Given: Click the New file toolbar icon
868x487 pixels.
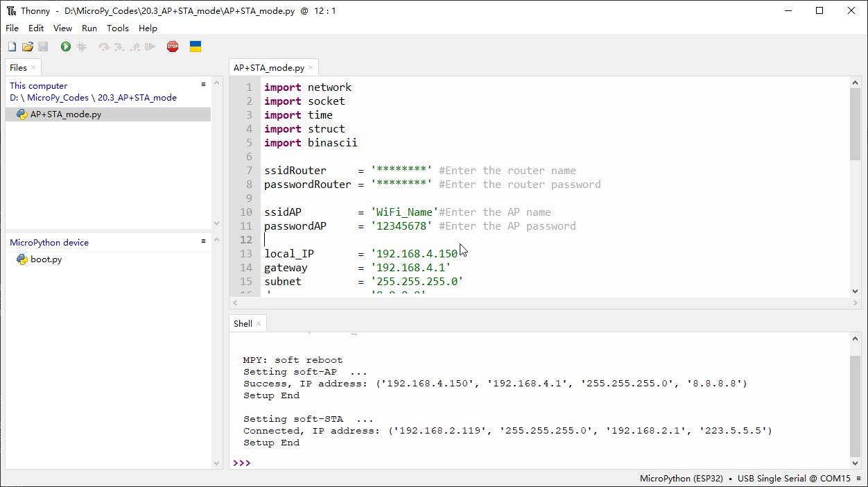Looking at the screenshot, I should (12, 46).
